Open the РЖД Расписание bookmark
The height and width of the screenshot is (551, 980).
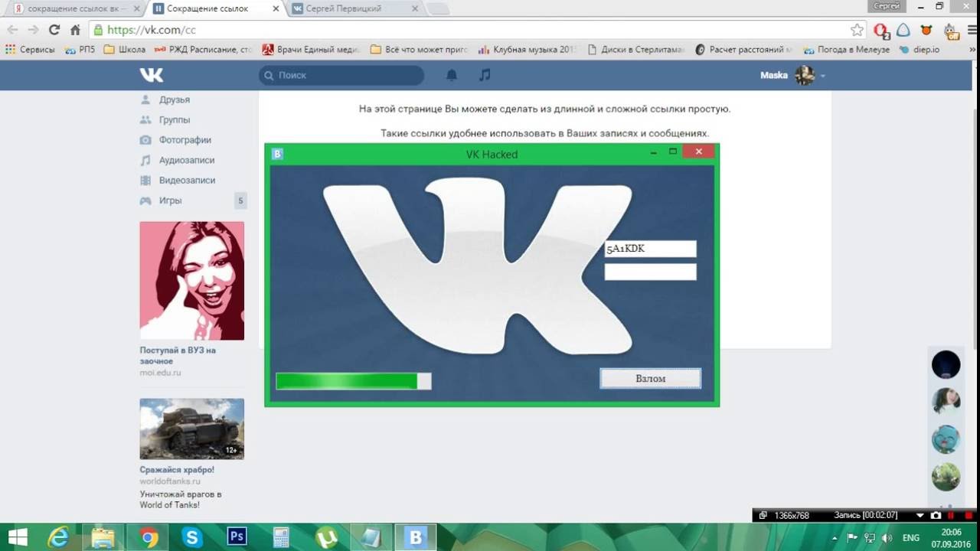[203, 49]
